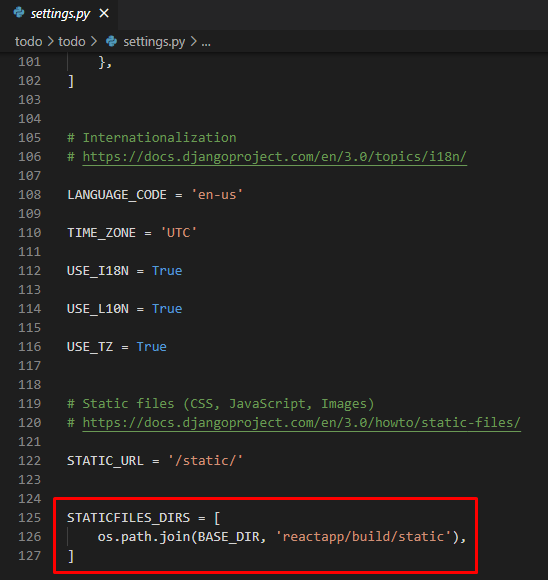The image size is (548, 580).
Task: Expand chevron after settings.py breadcrumb
Action: pyautogui.click(x=193, y=41)
